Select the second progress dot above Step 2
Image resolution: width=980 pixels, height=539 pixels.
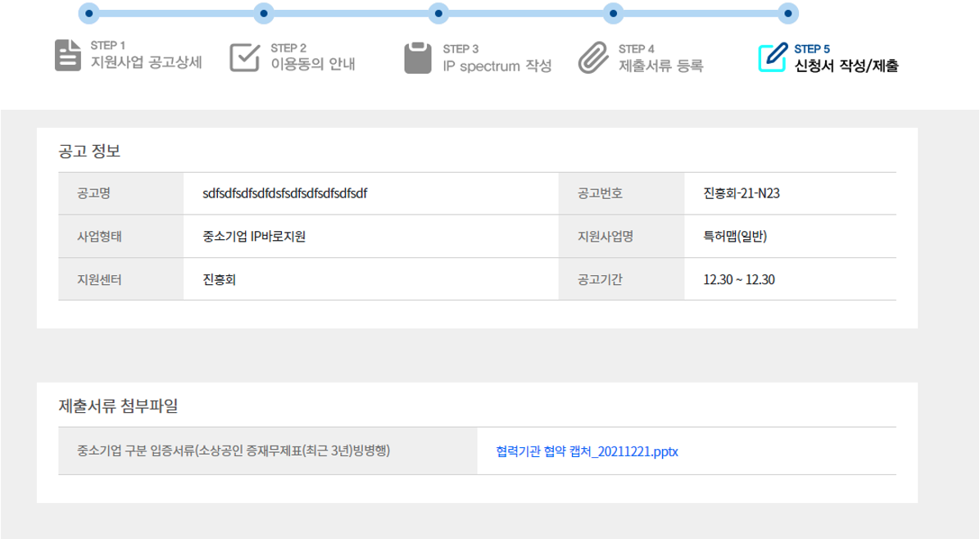point(264,13)
